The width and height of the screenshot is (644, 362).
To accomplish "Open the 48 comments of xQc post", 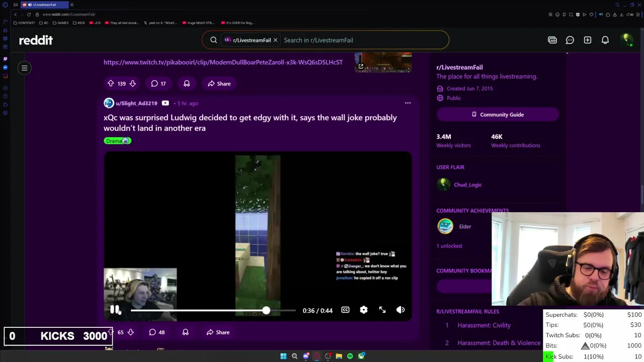I will coord(157,332).
